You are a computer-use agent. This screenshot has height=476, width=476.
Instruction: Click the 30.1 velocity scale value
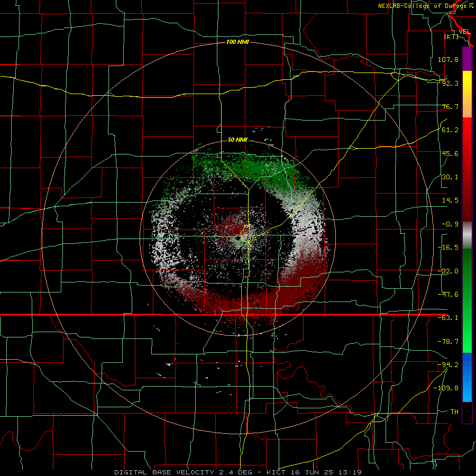[450, 177]
